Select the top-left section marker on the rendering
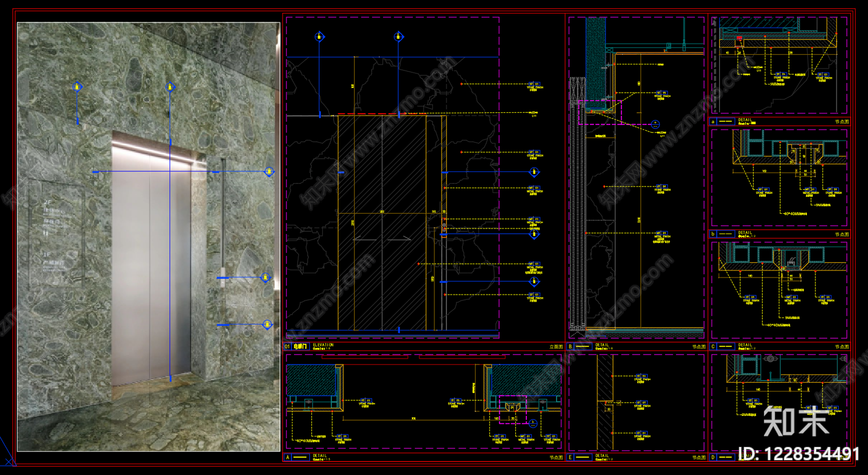Screen dimensions: 868x475 tap(77, 87)
